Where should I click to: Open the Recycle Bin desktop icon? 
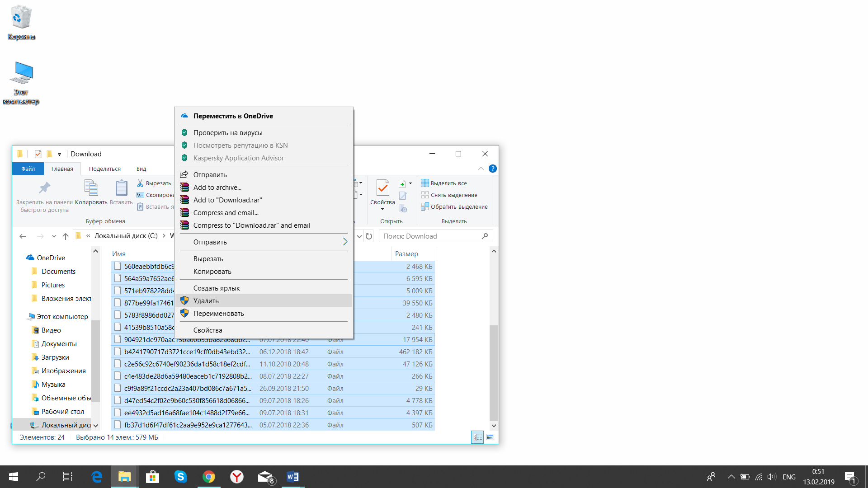click(x=21, y=23)
